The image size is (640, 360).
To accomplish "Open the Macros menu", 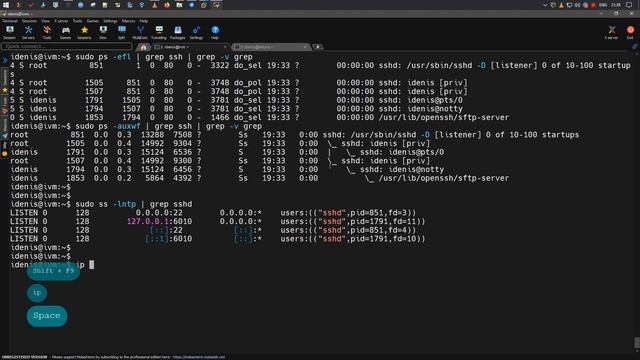I will (x=128, y=21).
